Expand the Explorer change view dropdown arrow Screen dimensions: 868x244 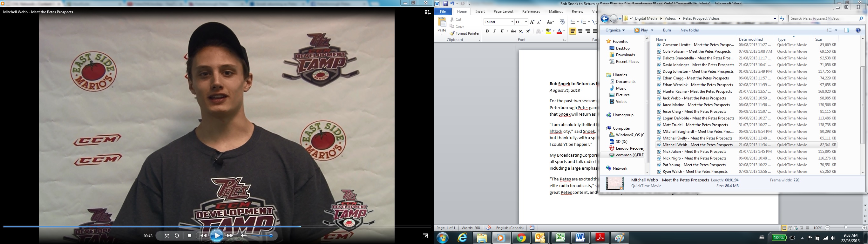(836, 30)
